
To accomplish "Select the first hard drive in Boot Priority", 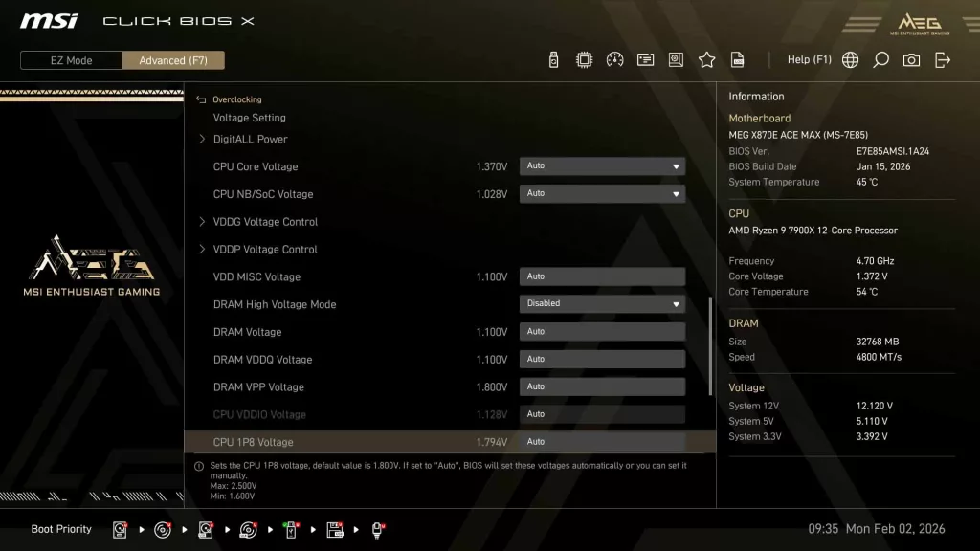I will pyautogui.click(x=119, y=529).
